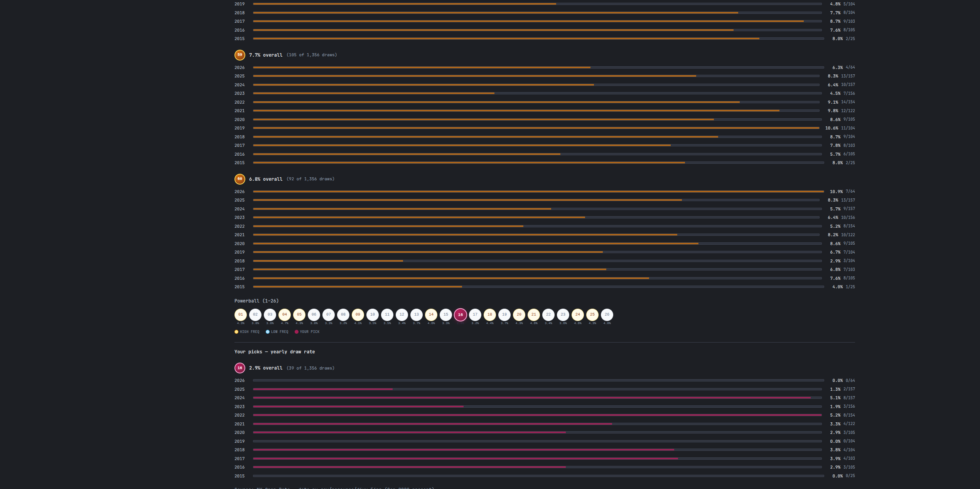Image resolution: width=980 pixels, height=489 pixels.
Task: Click '(105 of 1,356 draws)' text
Action: pos(312,55)
